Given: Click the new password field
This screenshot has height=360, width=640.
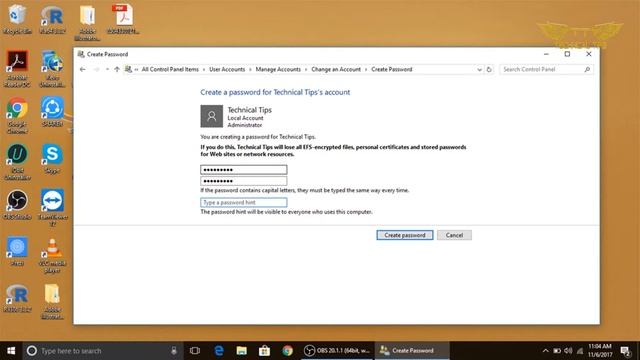Looking at the screenshot, I should click(x=244, y=169).
